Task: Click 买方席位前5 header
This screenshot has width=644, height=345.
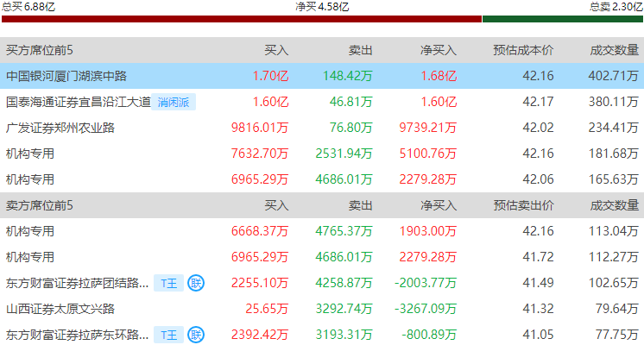Action: click(x=40, y=50)
